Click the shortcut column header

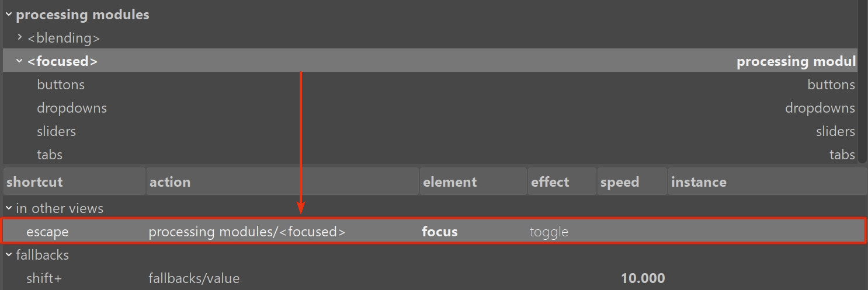74,182
